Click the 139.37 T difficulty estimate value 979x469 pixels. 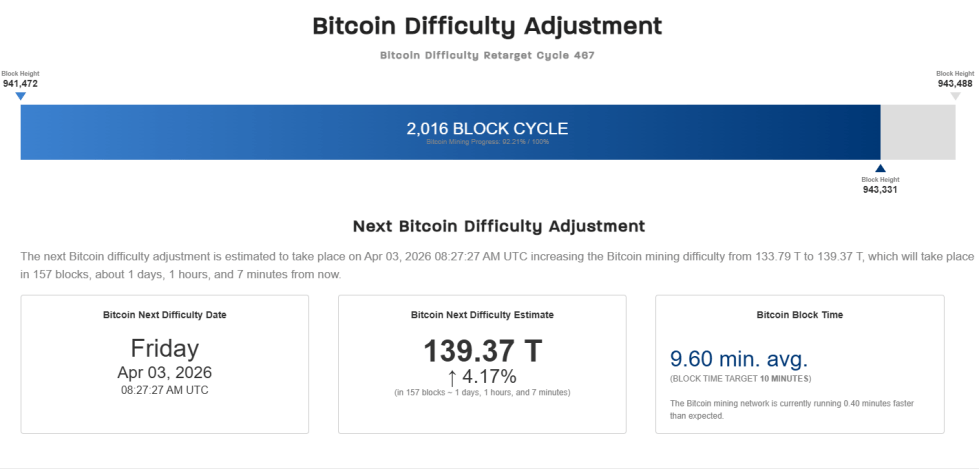coord(482,350)
